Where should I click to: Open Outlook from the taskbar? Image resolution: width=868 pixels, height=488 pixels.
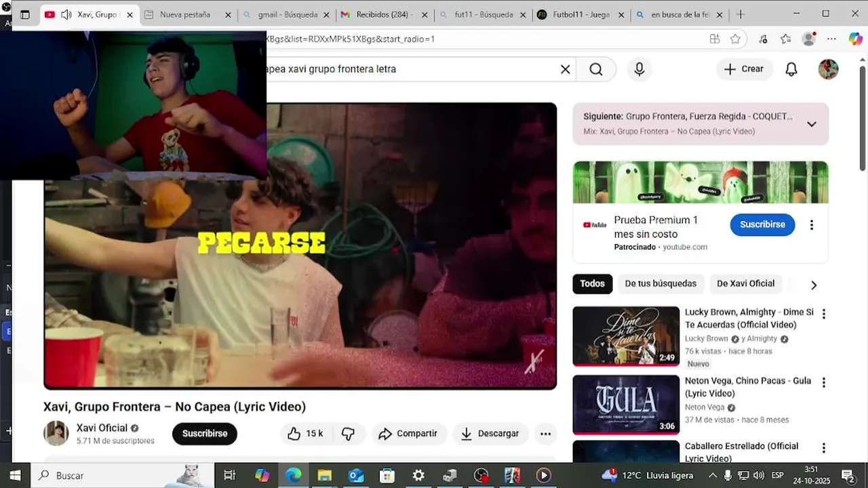tap(356, 476)
